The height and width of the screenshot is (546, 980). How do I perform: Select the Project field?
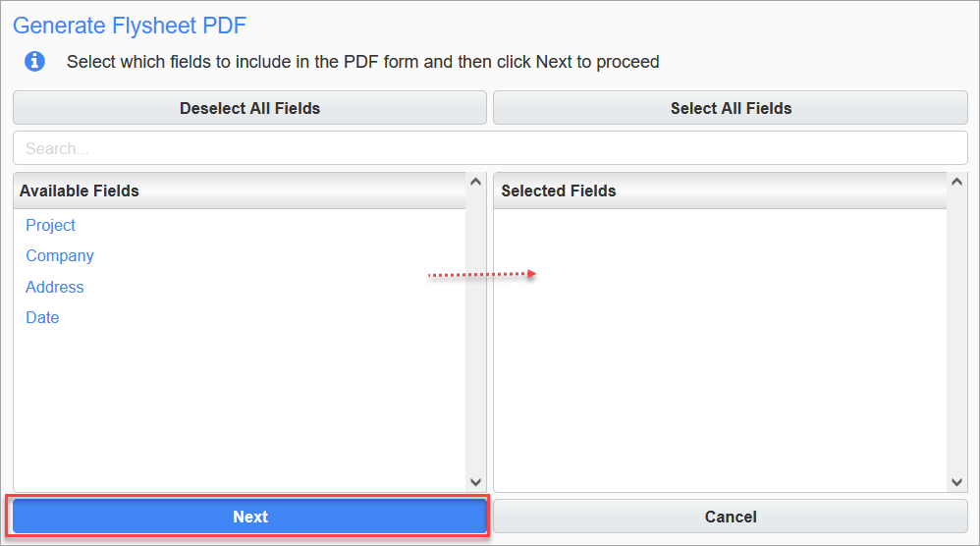(51, 225)
